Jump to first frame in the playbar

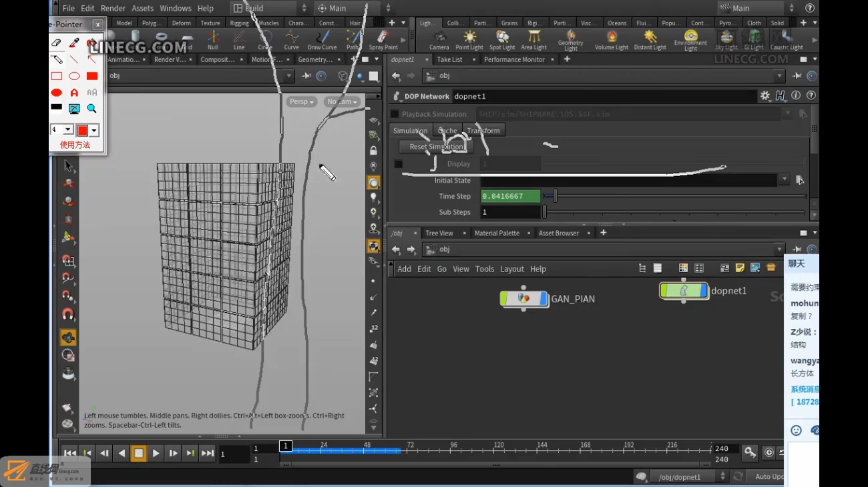[x=69, y=453]
